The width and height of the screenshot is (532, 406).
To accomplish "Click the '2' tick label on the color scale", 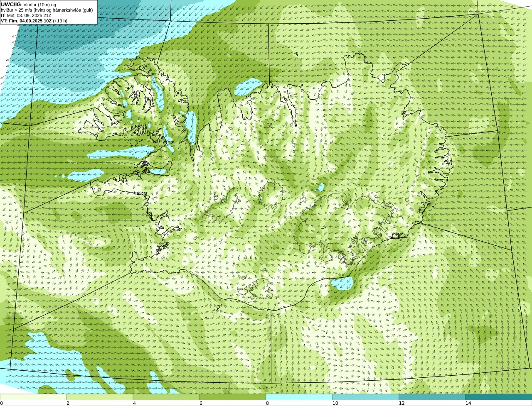I will click(x=68, y=403).
